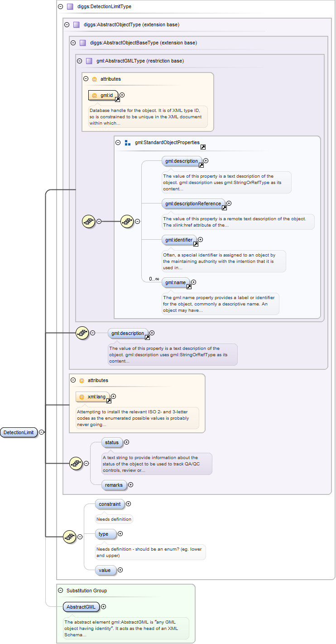The image size is (336, 644).
Task: Click the sequence icon next to status group
Action: (x=75, y=463)
